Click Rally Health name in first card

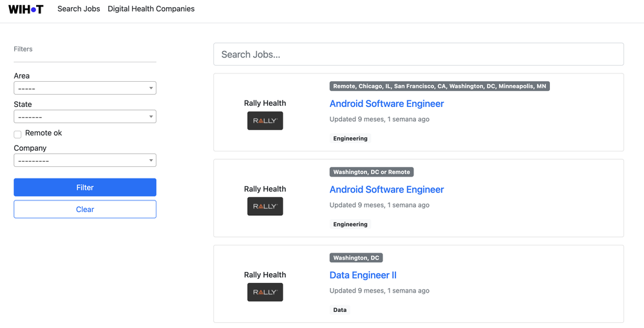pos(265,103)
